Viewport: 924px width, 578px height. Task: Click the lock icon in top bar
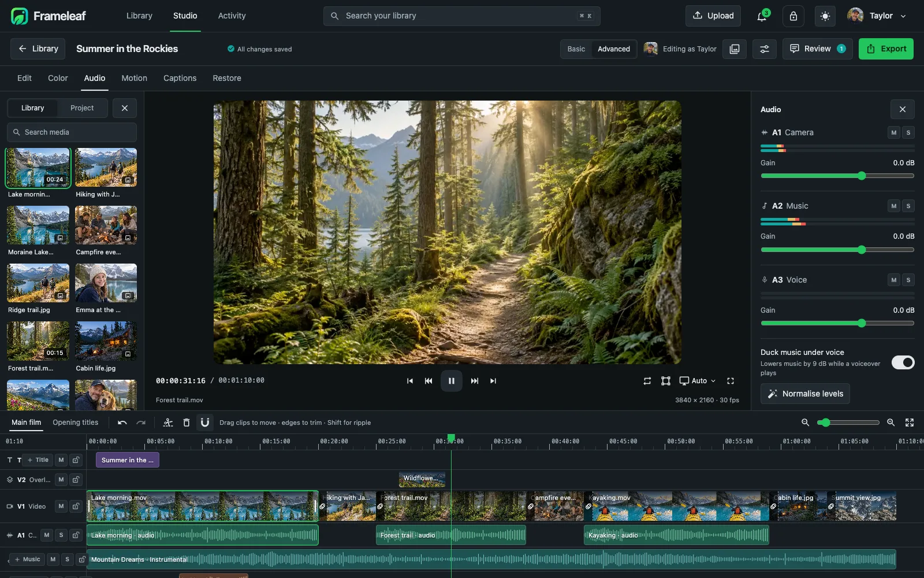(793, 16)
